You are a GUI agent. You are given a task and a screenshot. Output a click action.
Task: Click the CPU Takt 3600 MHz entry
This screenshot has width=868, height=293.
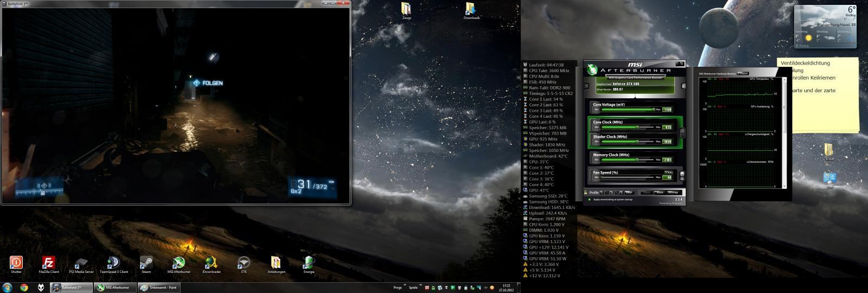coord(546,71)
